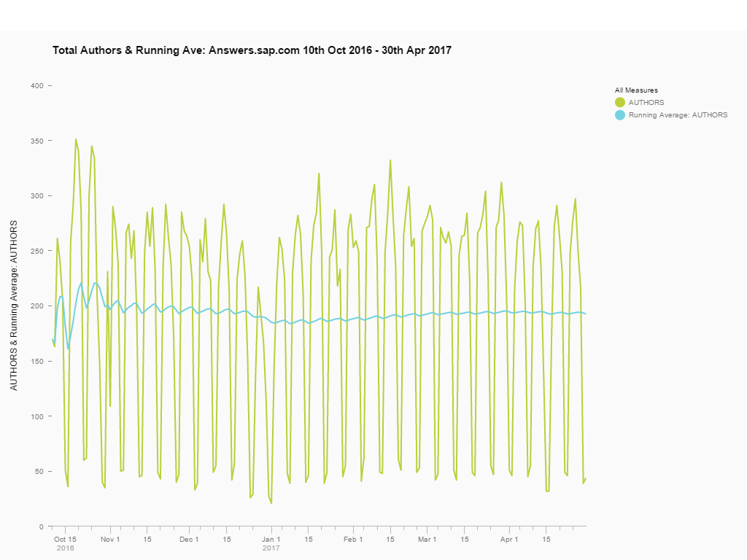Toggle the Running Average: AUTHORS legend label
The width and height of the screenshot is (747, 560).
pos(678,115)
